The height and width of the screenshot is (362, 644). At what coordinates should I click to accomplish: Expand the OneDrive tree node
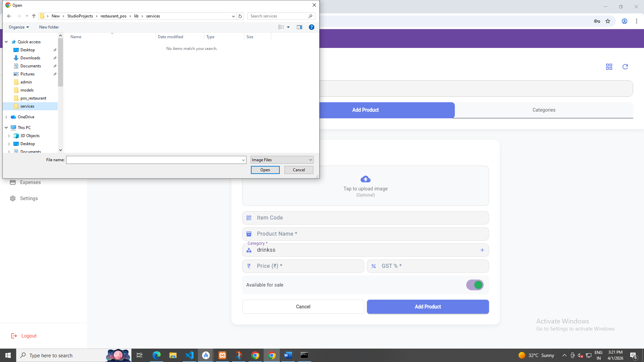pos(6,117)
